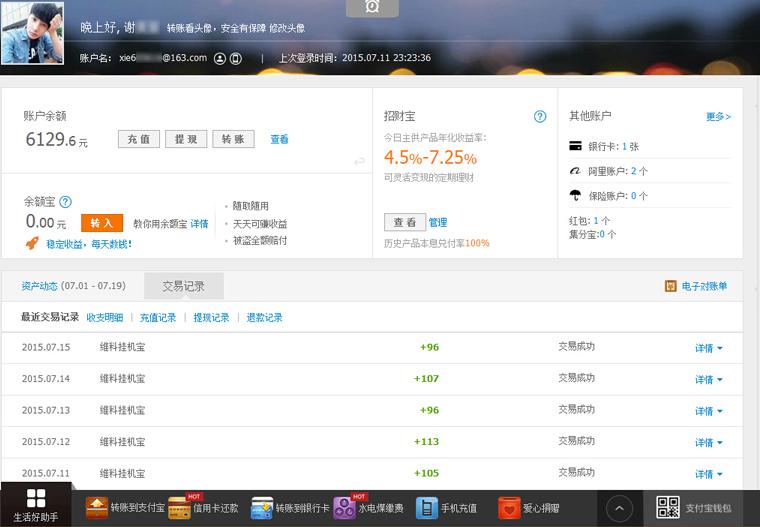Click the 电子对账单 icon
760x527 pixels.
coord(671,286)
